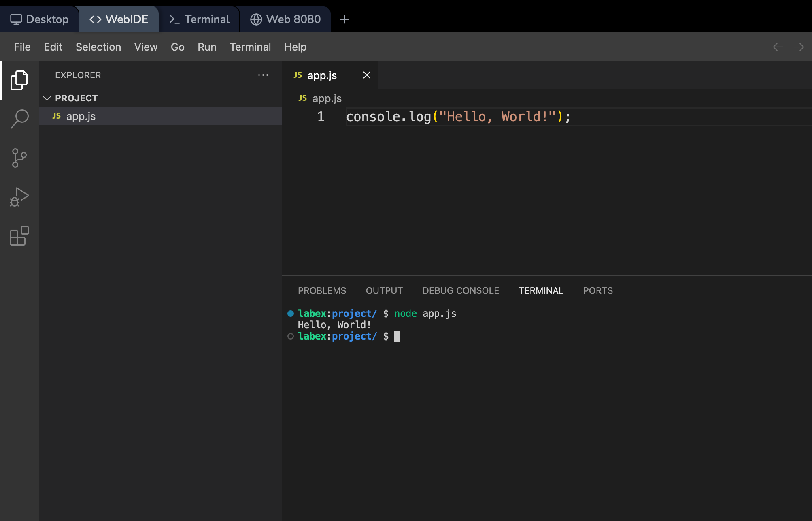Viewport: 812px width, 521px height.
Task: Open Explorer more actions ellipsis
Action: coord(263,75)
